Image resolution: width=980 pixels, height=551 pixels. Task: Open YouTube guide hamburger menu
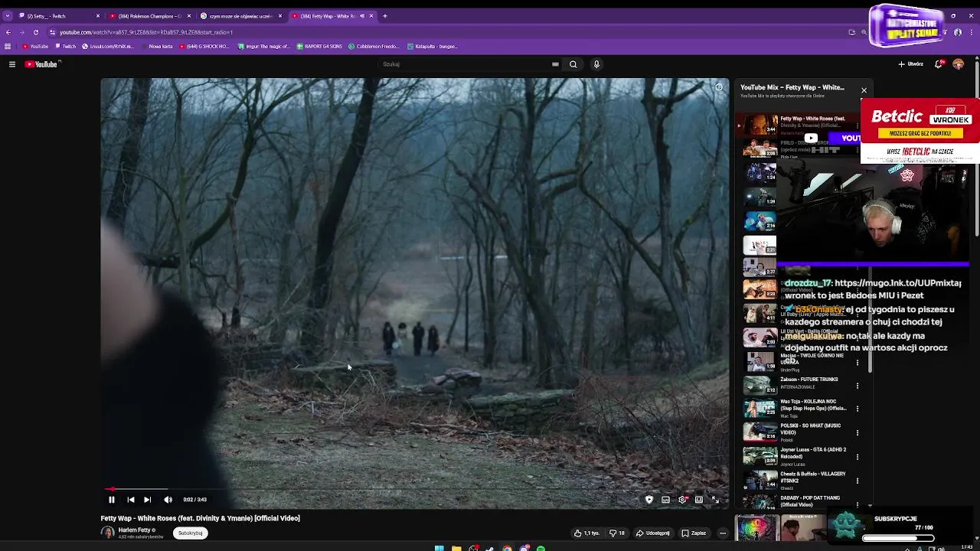coord(12,64)
